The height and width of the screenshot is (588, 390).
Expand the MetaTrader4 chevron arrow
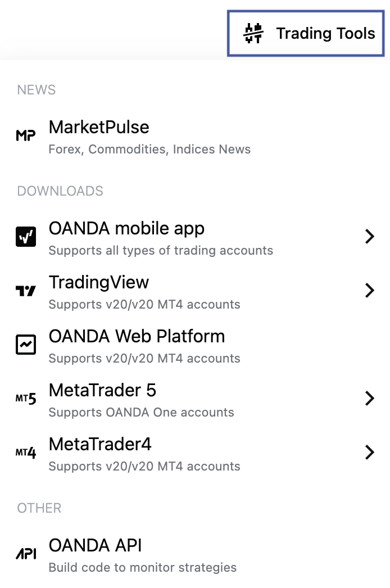370,453
